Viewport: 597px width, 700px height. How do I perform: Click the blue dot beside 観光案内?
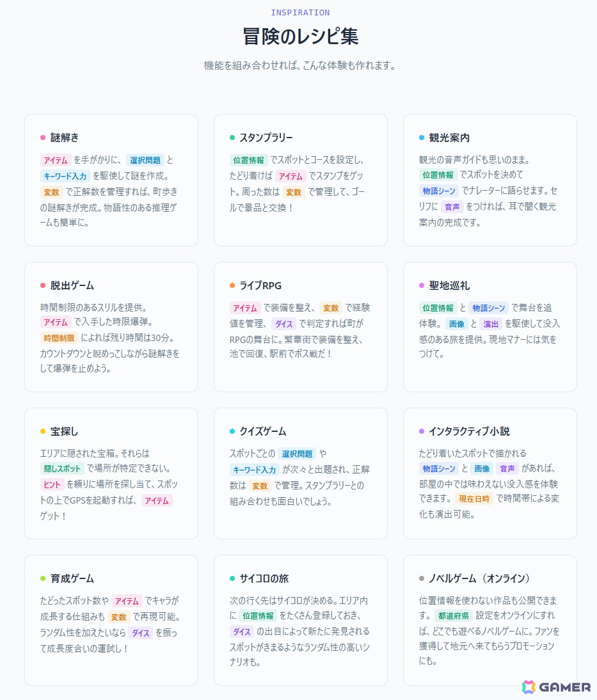coord(422,138)
